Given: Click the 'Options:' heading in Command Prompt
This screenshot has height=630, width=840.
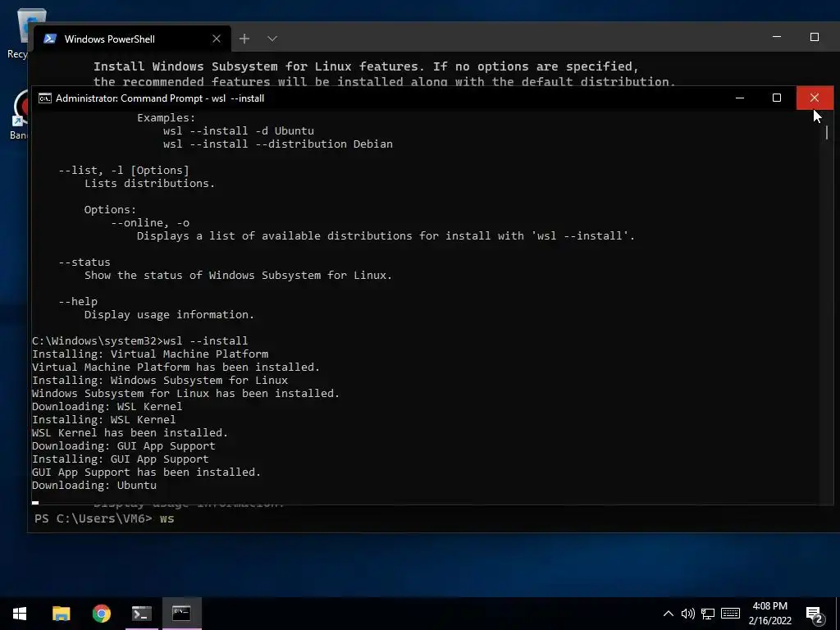Looking at the screenshot, I should 111,209.
